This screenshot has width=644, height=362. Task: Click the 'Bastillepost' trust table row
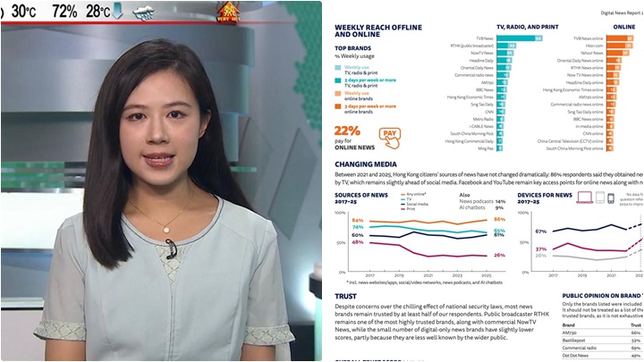602,341
